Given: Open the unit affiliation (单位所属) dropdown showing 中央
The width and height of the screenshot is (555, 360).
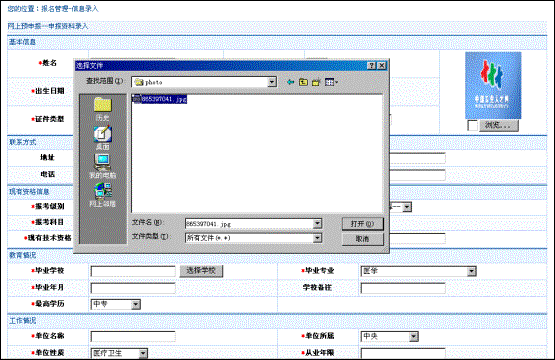Looking at the screenshot, I should pos(389,336).
